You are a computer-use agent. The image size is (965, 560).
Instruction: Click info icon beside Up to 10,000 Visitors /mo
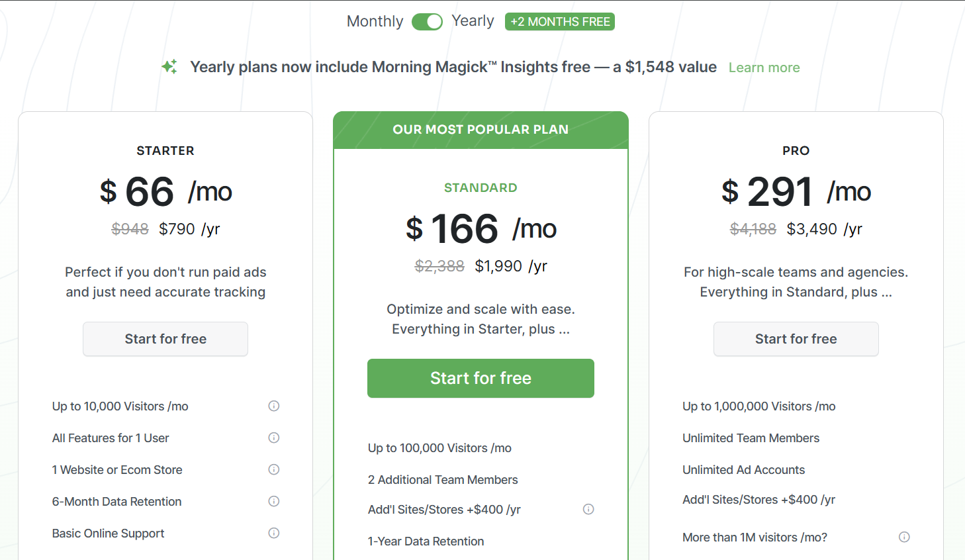tap(273, 406)
